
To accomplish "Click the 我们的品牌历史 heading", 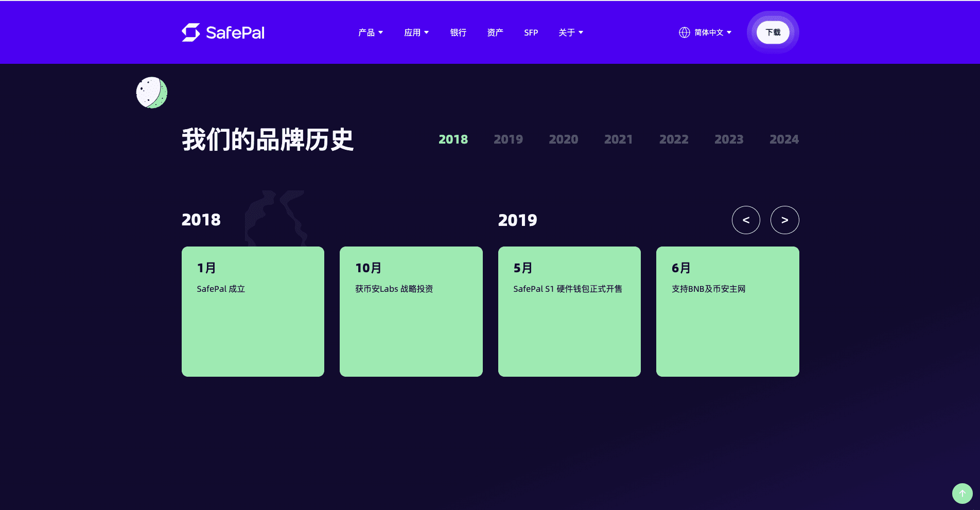I will pos(268,139).
